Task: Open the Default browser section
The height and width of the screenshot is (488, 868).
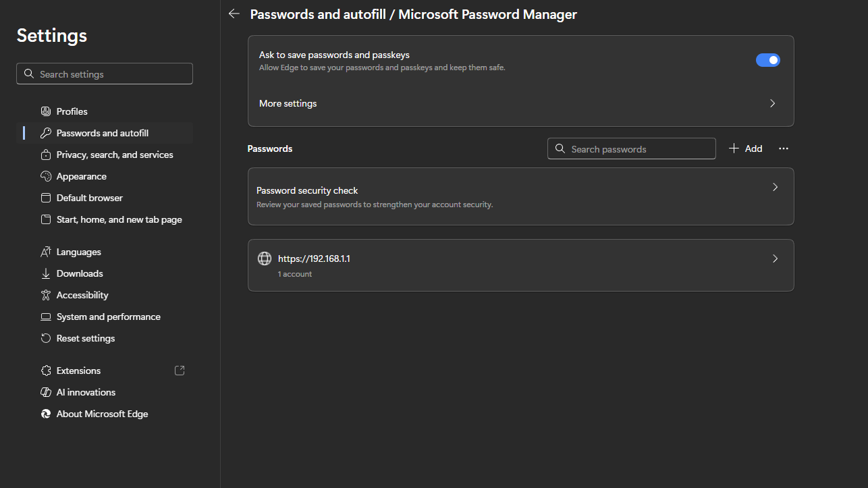Action: point(105,198)
